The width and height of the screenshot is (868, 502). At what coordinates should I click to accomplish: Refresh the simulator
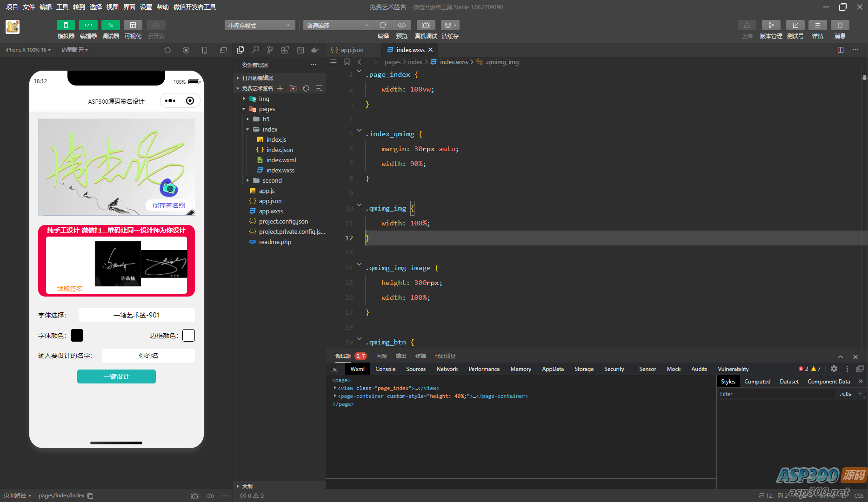[167, 50]
